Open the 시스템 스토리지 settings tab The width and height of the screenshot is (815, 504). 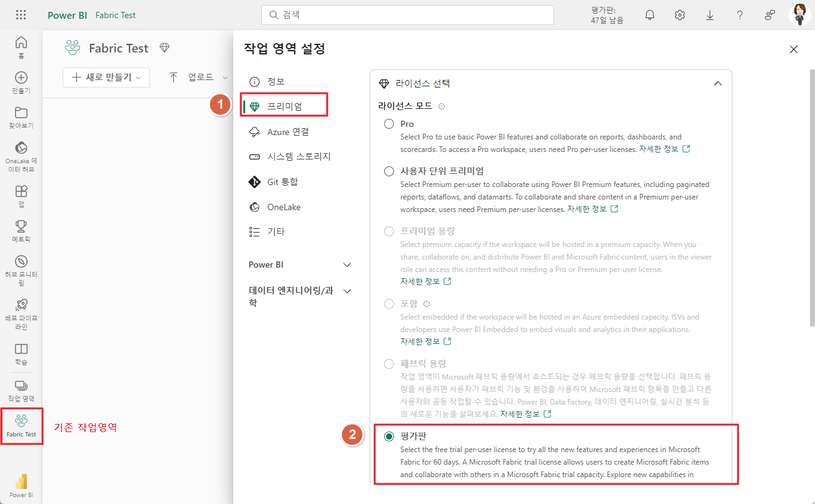[x=290, y=157]
